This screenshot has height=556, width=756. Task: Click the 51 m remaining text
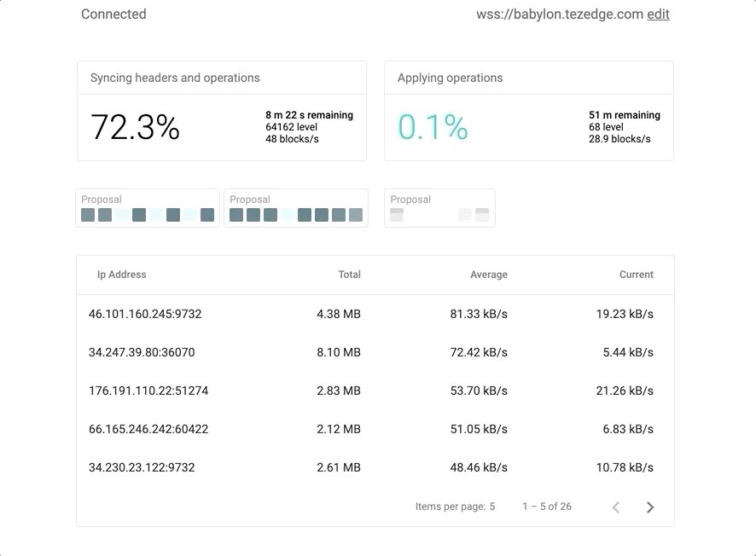coord(625,115)
